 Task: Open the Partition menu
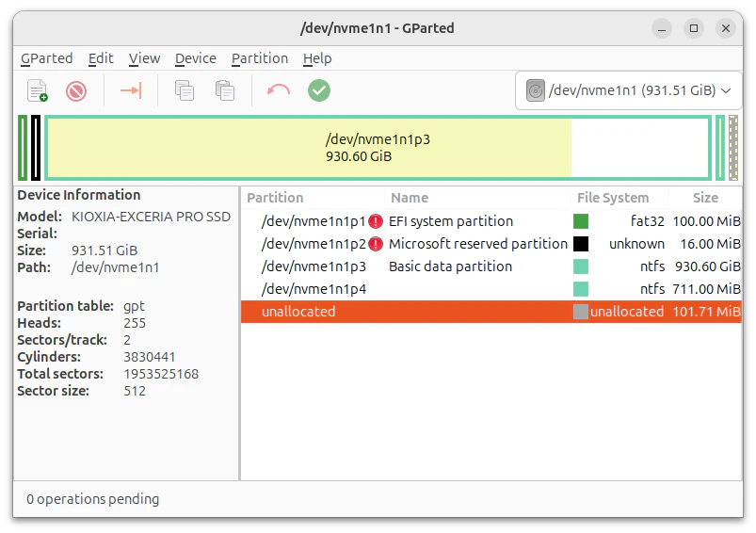pos(260,58)
